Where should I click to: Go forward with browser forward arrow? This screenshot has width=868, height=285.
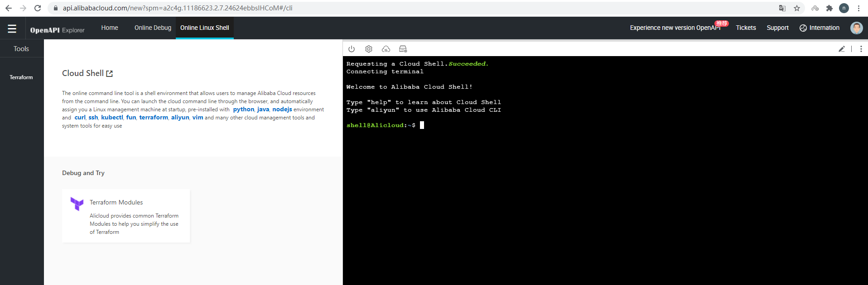pyautogui.click(x=23, y=8)
